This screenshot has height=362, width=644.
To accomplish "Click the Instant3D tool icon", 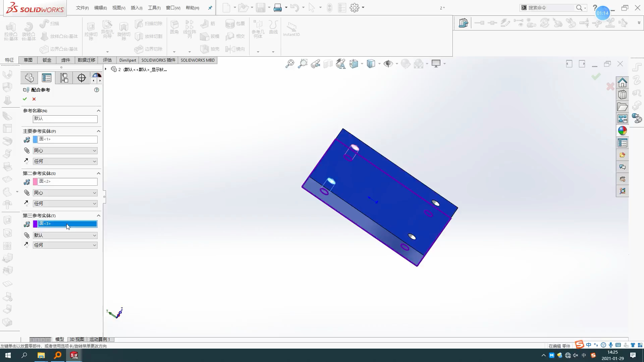I will [x=291, y=29].
